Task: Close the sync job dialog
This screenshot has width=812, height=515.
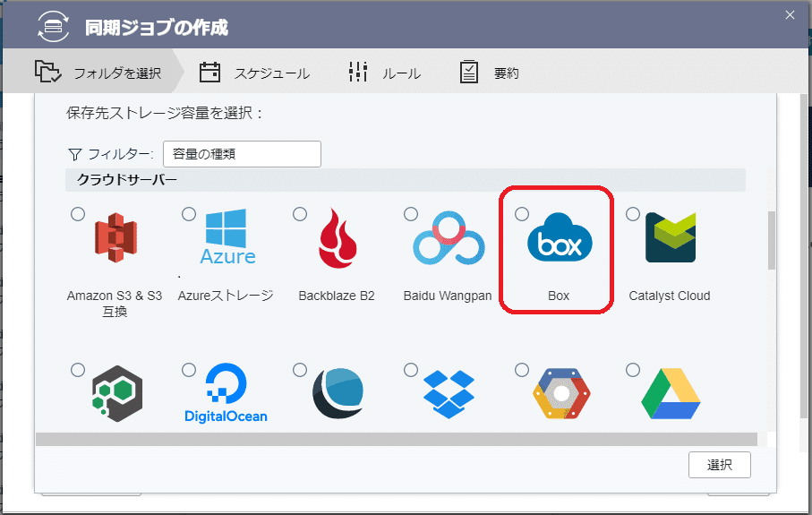Action: [x=790, y=15]
